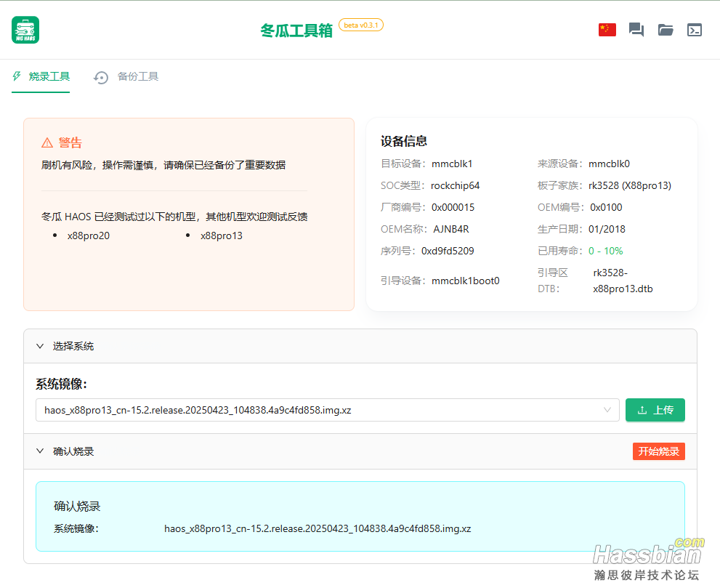Click the x88pro20 list item
720x588 pixels.
coord(88,235)
